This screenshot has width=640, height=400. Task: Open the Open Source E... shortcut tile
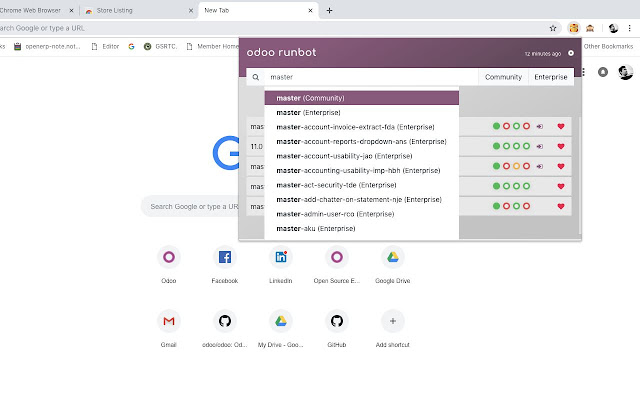[x=337, y=257]
